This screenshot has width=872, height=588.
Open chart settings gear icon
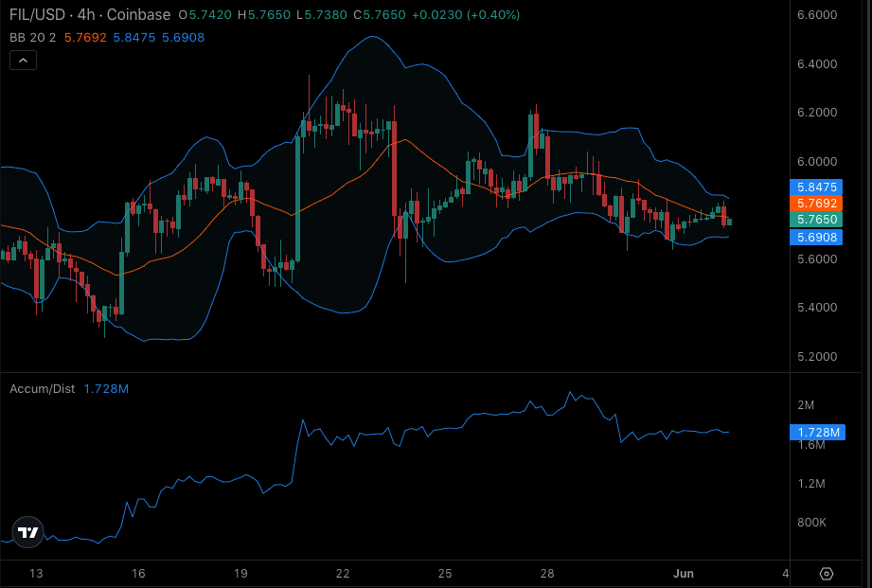[826, 574]
